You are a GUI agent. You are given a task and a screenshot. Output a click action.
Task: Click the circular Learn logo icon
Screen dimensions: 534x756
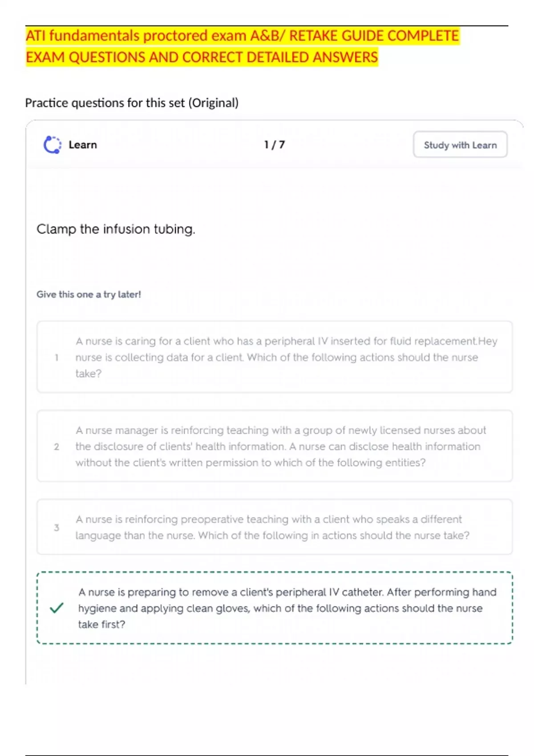(52, 145)
